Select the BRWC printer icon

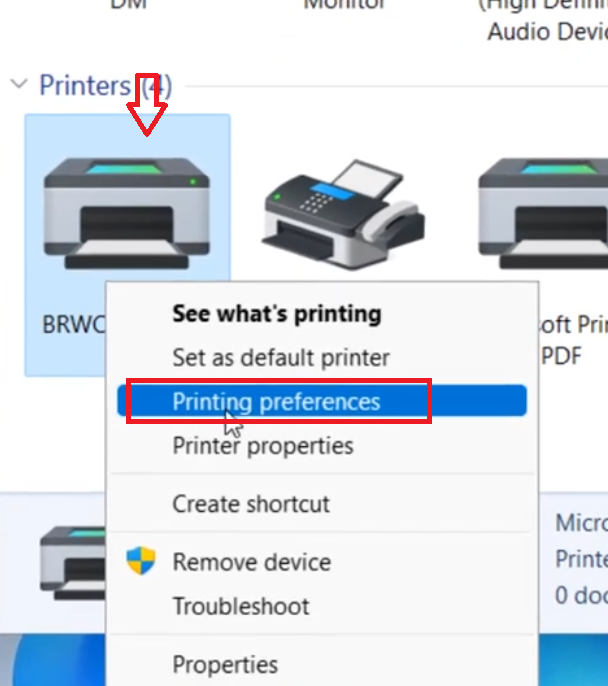[x=126, y=215]
